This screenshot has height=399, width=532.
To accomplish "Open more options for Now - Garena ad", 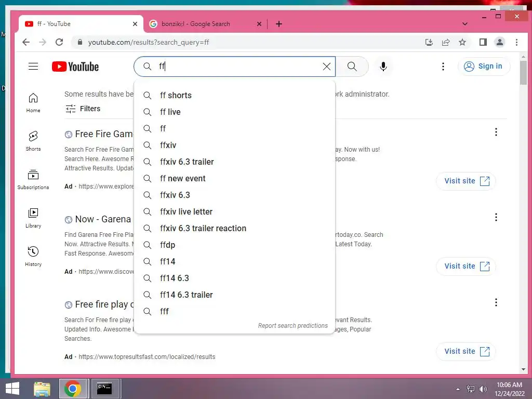I will coord(496,217).
